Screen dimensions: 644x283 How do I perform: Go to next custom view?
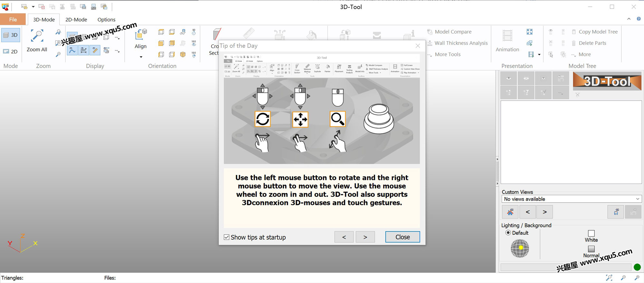tap(545, 212)
